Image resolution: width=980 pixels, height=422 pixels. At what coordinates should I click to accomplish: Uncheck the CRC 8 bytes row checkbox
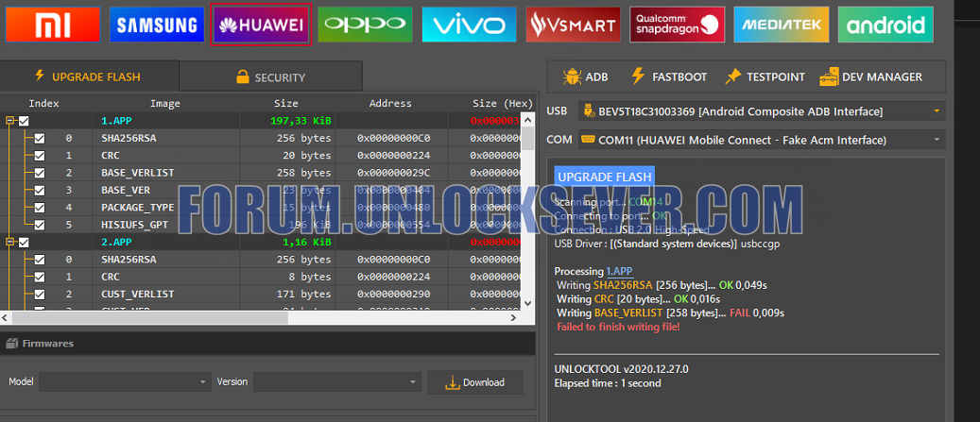click(x=40, y=277)
